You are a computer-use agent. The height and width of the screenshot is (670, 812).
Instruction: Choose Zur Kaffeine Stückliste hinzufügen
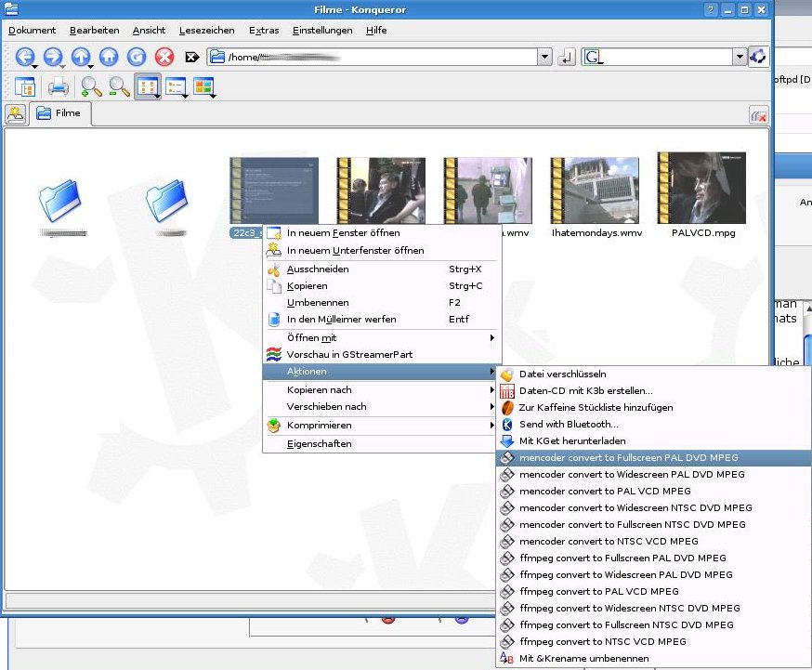653,408
